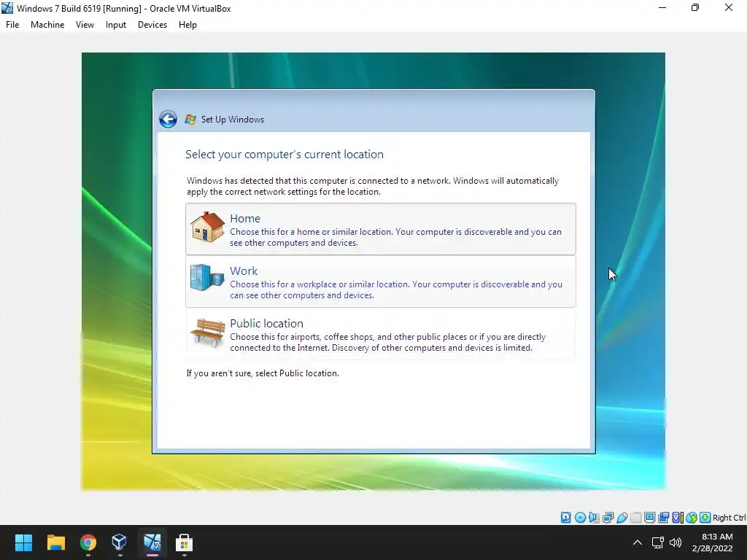Image resolution: width=747 pixels, height=560 pixels.
Task: Select Home as the network location
Action: 381,229
